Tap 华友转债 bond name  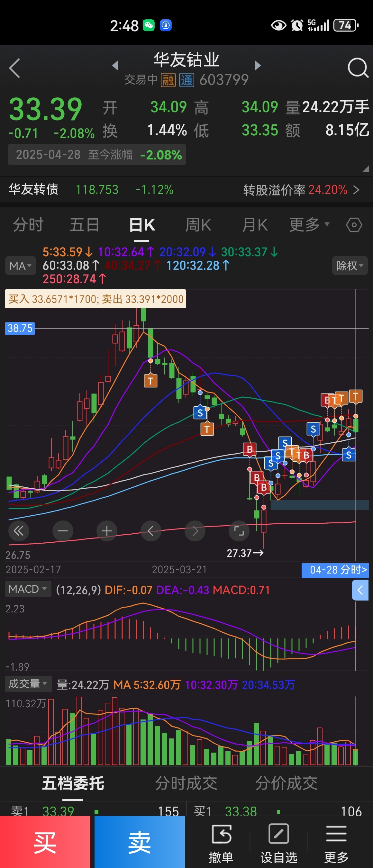33,189
